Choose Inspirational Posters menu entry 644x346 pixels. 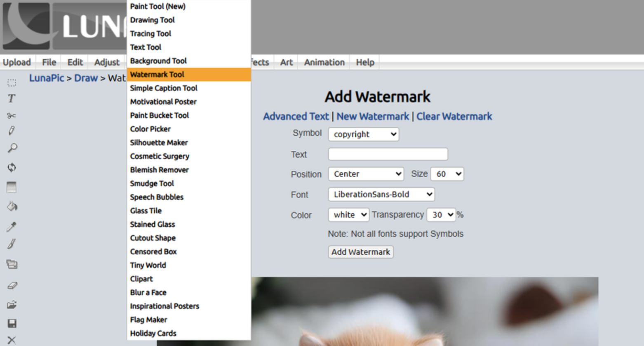click(189, 306)
